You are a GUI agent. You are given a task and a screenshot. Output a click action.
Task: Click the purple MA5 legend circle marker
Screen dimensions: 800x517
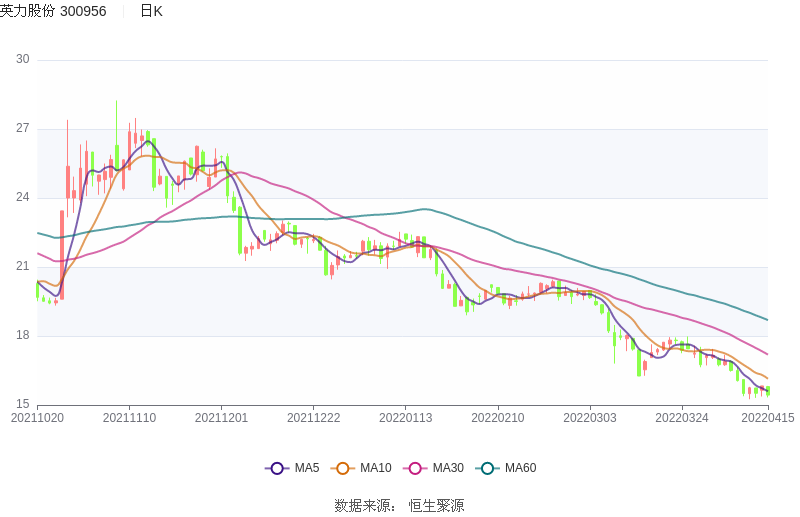[277, 468]
